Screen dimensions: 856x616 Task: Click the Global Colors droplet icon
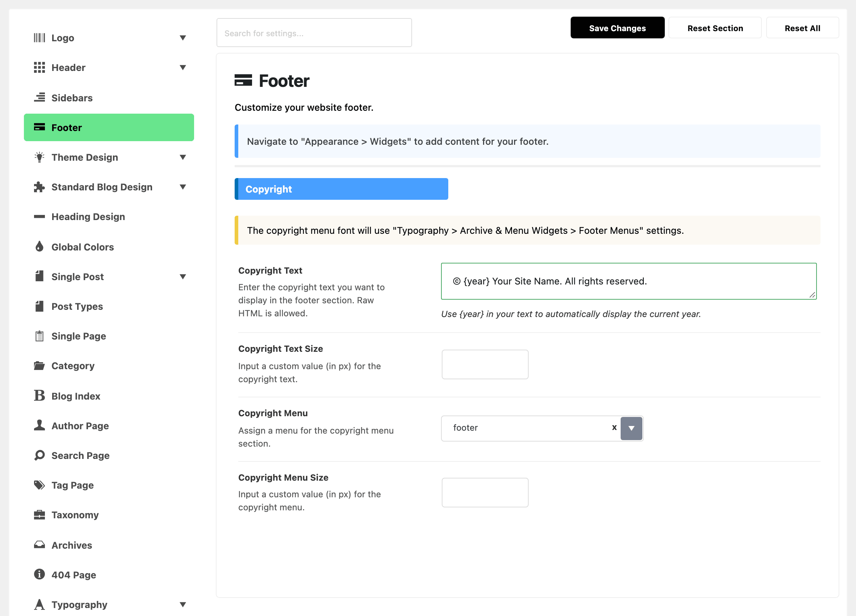point(39,246)
